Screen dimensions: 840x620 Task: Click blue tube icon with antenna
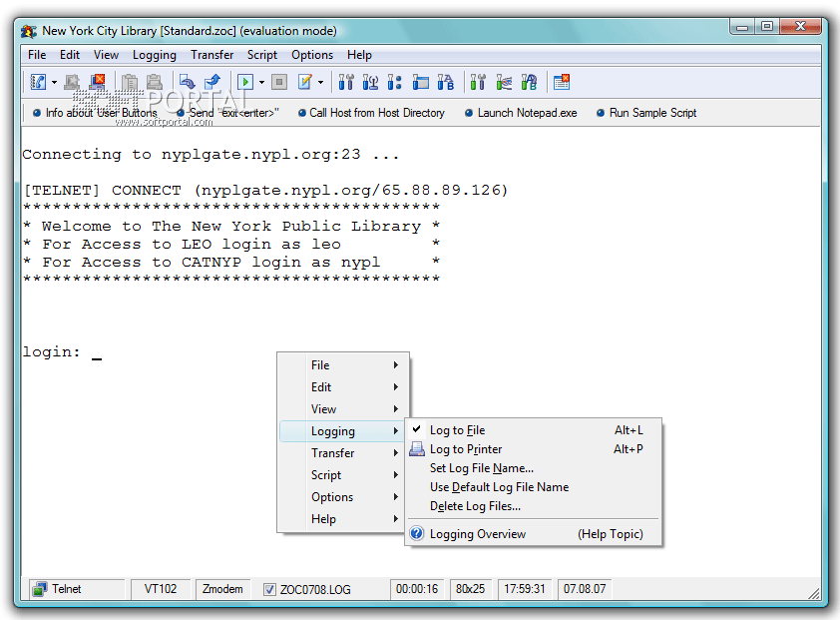(371, 82)
